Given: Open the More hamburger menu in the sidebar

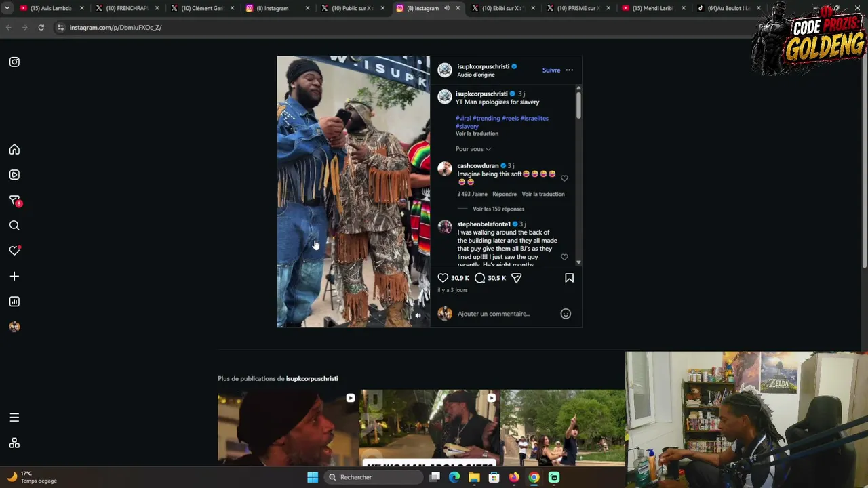Looking at the screenshot, I should coord(14,418).
